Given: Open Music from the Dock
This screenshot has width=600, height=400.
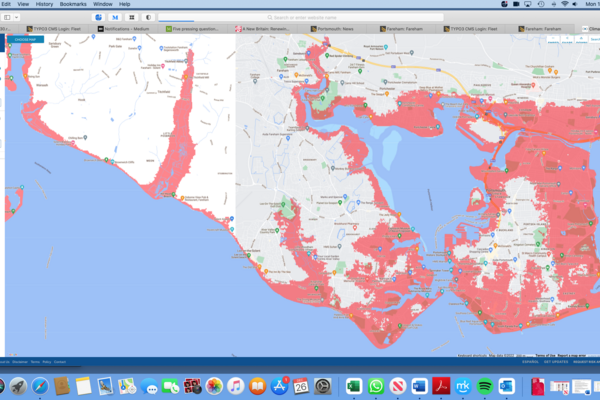Looking at the screenshot, I should click(236, 386).
